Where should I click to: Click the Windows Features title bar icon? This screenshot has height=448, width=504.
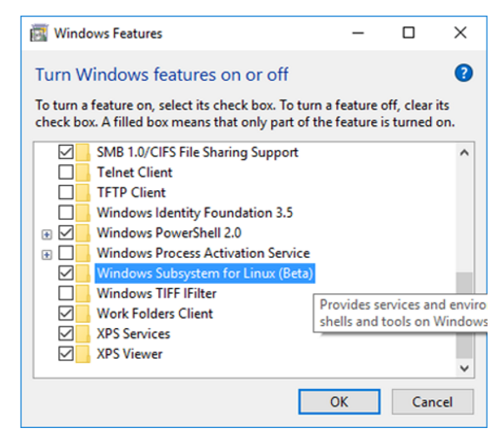[39, 33]
